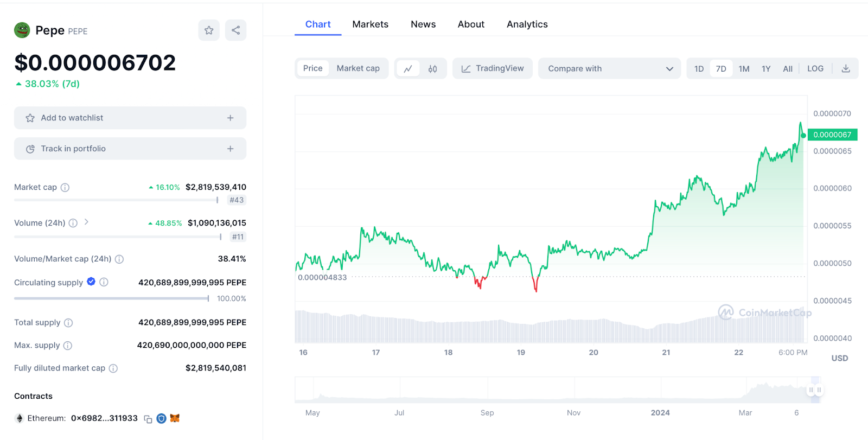Click the Volume/Market cap info icon
Screen dimensions: 868x440
(x=119, y=259)
